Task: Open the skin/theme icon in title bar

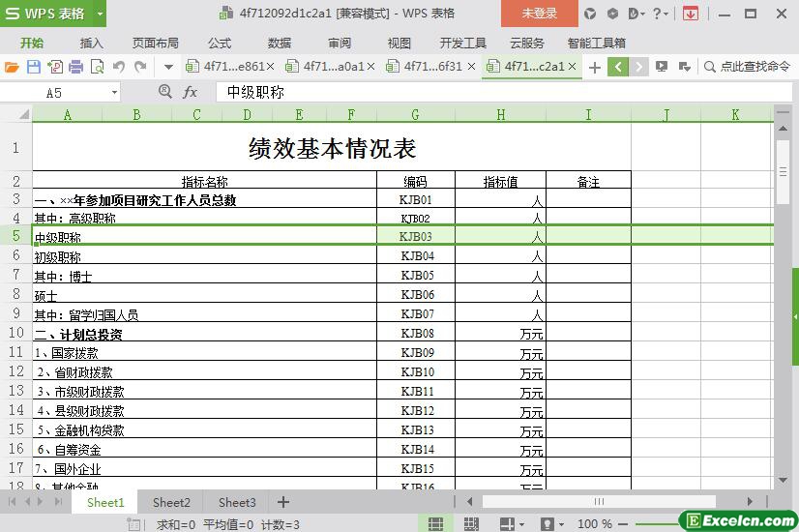Action: coord(590,14)
